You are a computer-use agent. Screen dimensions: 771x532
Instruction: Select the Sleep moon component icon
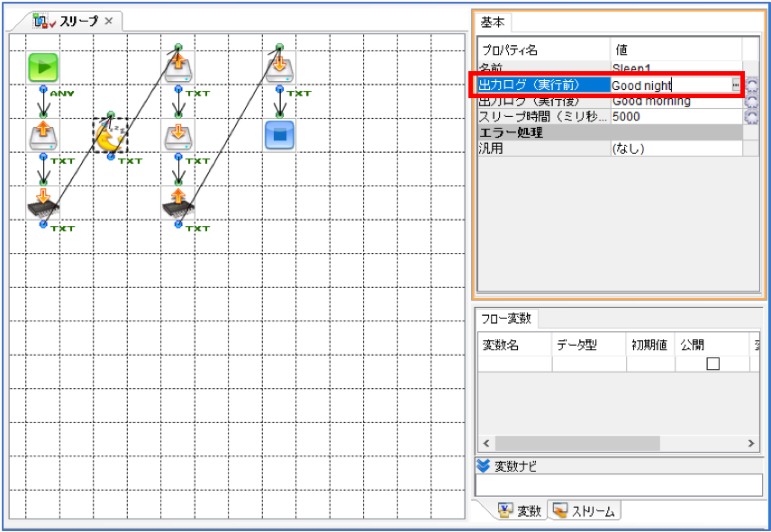[111, 136]
